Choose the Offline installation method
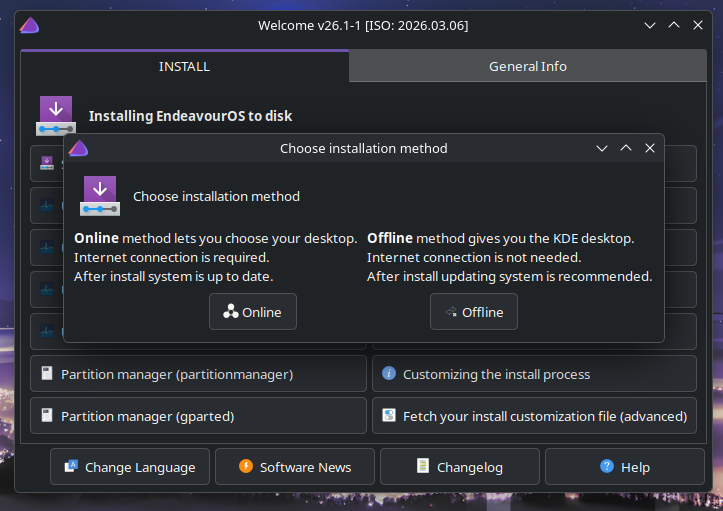The width and height of the screenshot is (723, 511). tap(473, 312)
